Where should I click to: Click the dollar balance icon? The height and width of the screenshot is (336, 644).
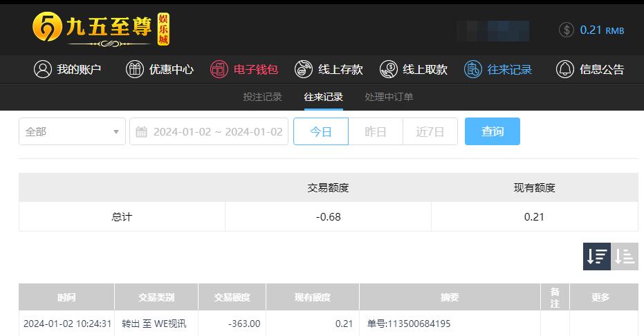coord(567,30)
